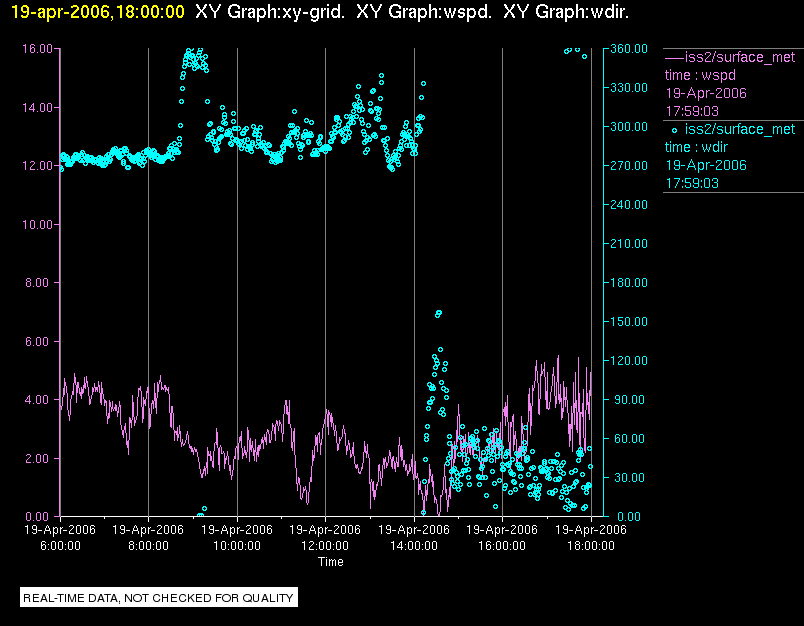The width and height of the screenshot is (804, 626).
Task: Click the 360.00 label on wind direction axis
Action: pyautogui.click(x=629, y=49)
